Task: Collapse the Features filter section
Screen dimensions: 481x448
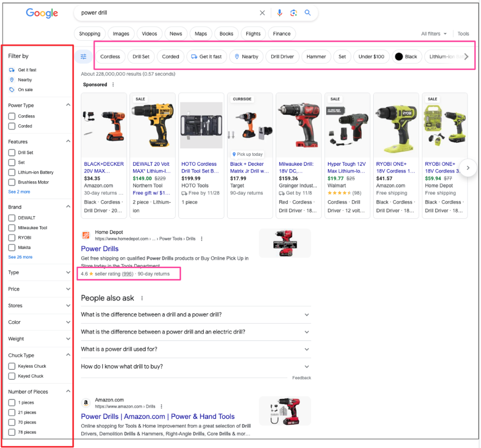Action: tap(68, 141)
